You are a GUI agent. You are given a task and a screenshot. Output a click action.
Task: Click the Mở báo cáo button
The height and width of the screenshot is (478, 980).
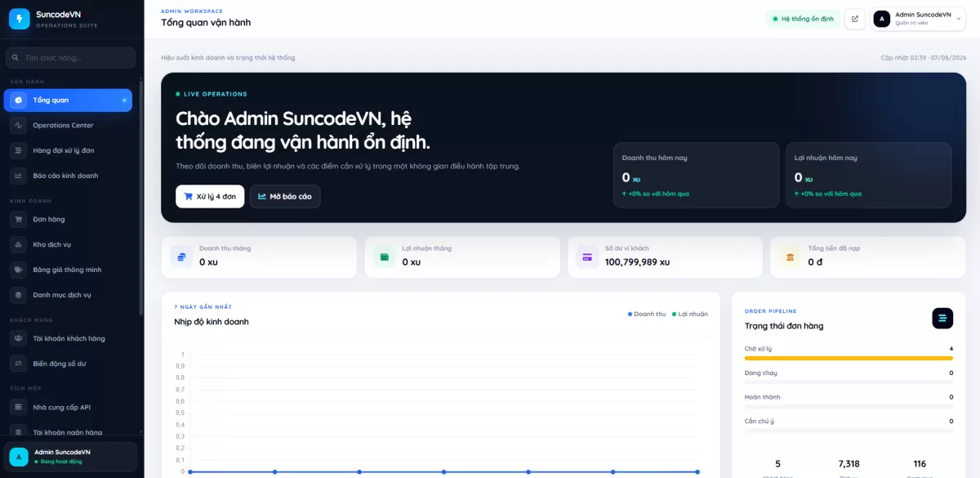(x=285, y=196)
